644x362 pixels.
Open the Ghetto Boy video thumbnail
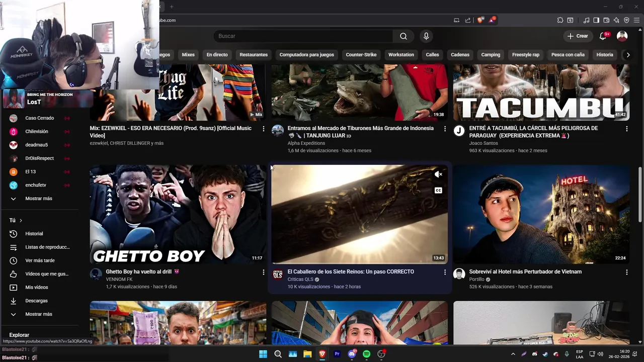178,215
